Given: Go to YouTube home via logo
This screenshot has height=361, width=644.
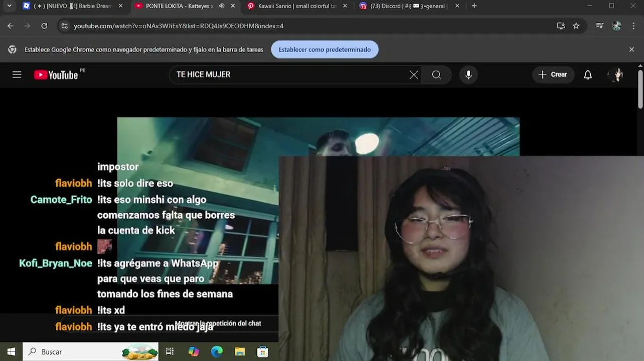Looking at the screenshot, I should pyautogui.click(x=56, y=75).
